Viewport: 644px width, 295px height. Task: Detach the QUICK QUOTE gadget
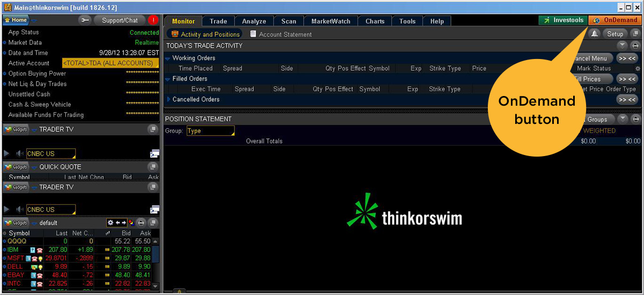tap(153, 167)
